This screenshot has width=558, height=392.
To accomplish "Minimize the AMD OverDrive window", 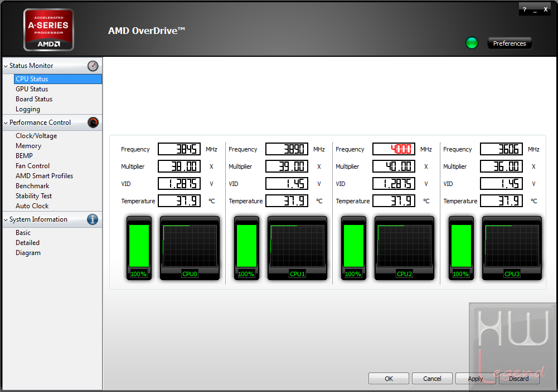I will [535, 11].
